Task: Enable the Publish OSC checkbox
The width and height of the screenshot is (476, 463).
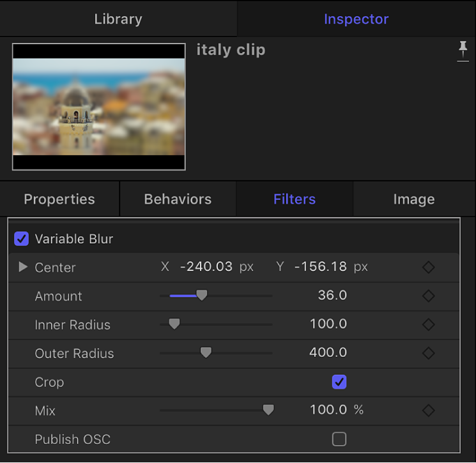Action: 339,439
